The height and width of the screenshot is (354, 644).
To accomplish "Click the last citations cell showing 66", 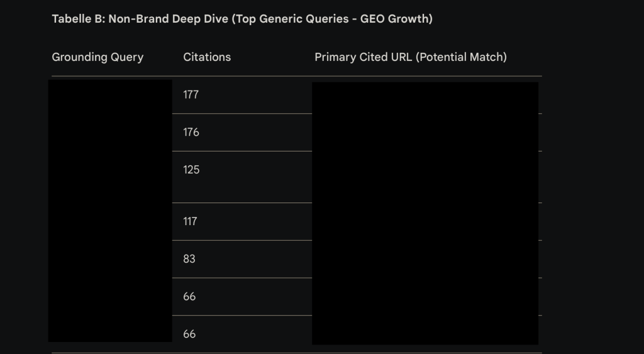I will (189, 335).
